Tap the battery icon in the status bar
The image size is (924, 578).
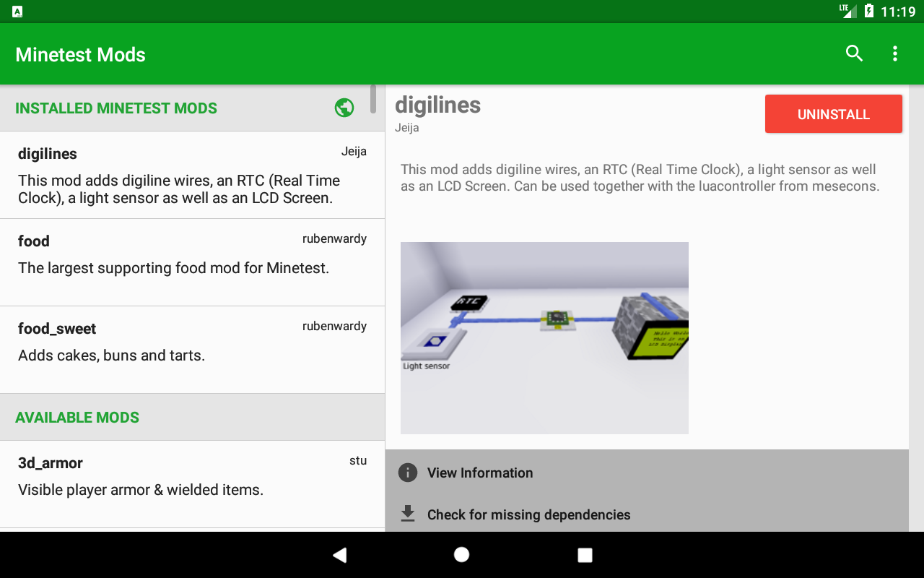pos(868,12)
